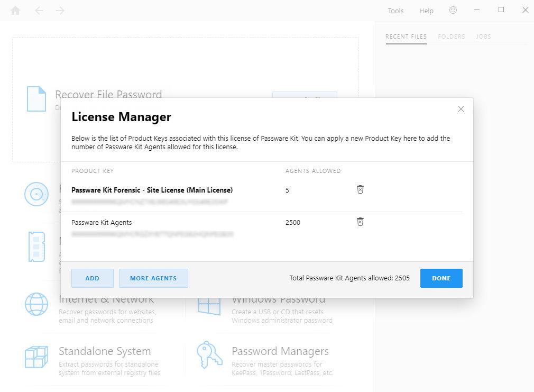
Task: Click the smiley feedback icon
Action: (453, 10)
